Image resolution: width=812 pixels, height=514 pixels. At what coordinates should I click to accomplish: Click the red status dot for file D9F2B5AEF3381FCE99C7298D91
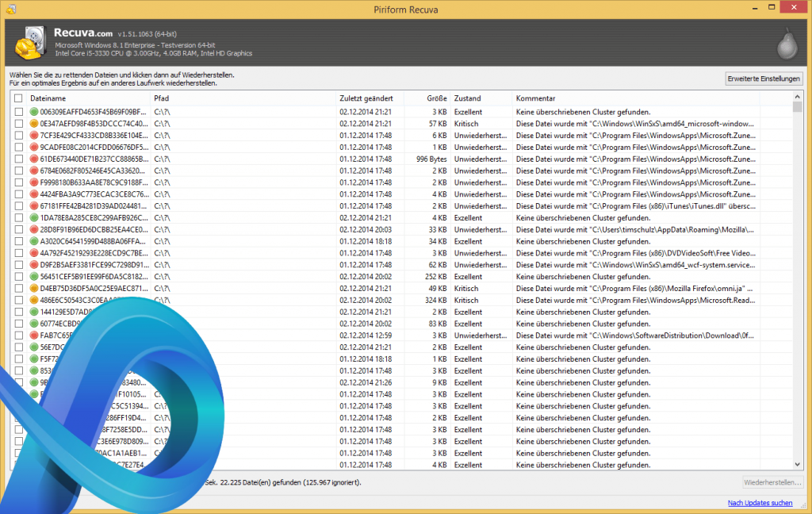[x=34, y=265]
